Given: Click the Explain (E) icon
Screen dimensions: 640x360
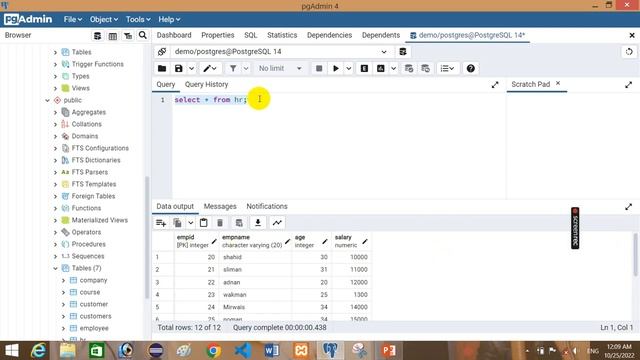Looking at the screenshot, I should tap(364, 69).
